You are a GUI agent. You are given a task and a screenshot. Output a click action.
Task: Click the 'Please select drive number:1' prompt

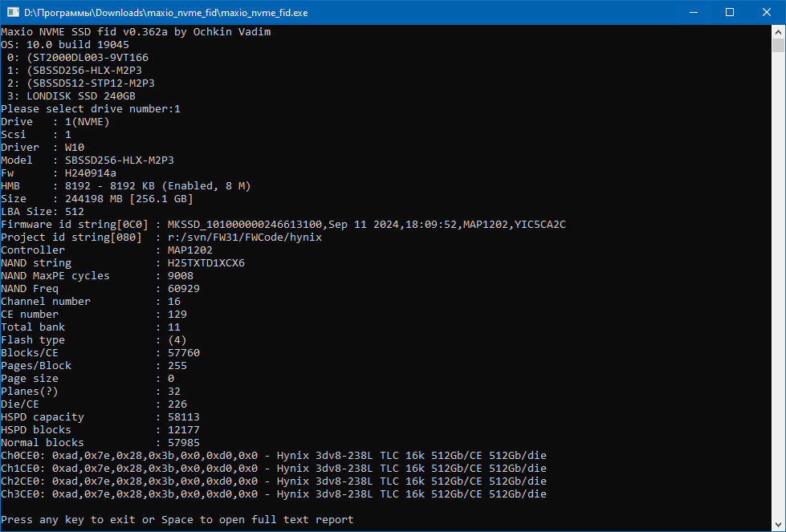(91, 108)
